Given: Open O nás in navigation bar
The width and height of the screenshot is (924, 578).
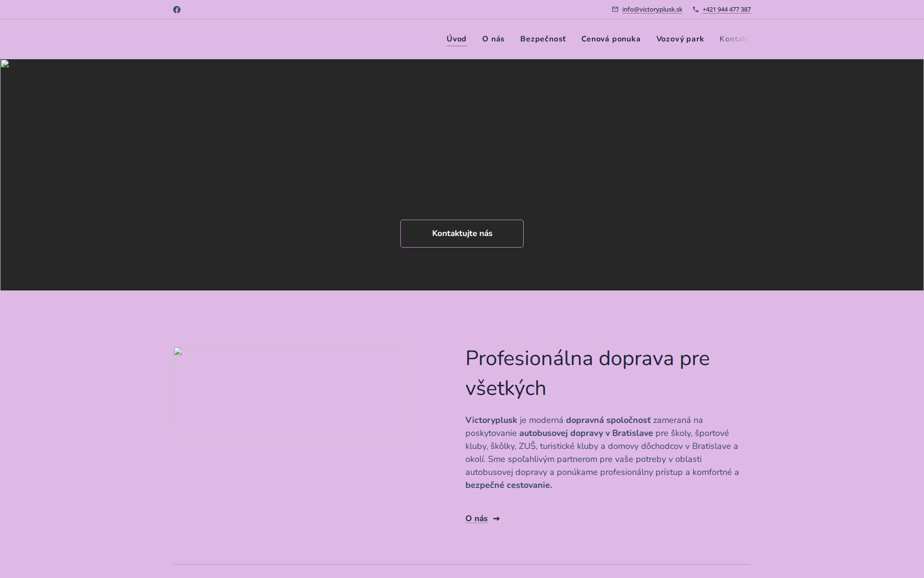Looking at the screenshot, I should click(x=493, y=39).
